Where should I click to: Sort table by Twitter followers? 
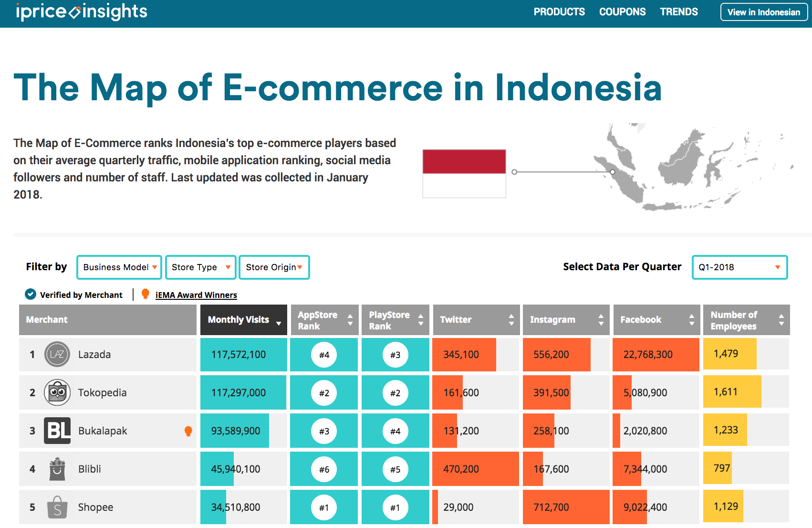click(476, 320)
